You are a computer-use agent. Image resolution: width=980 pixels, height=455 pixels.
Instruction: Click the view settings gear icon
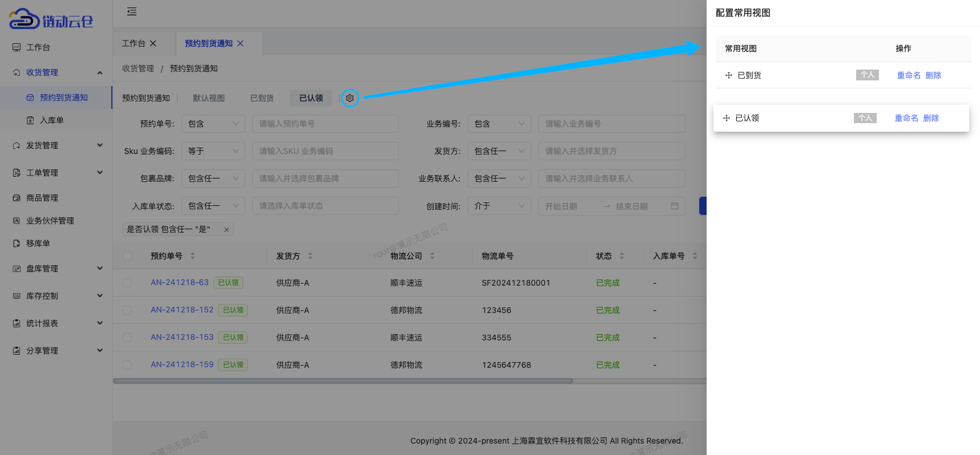coord(350,98)
